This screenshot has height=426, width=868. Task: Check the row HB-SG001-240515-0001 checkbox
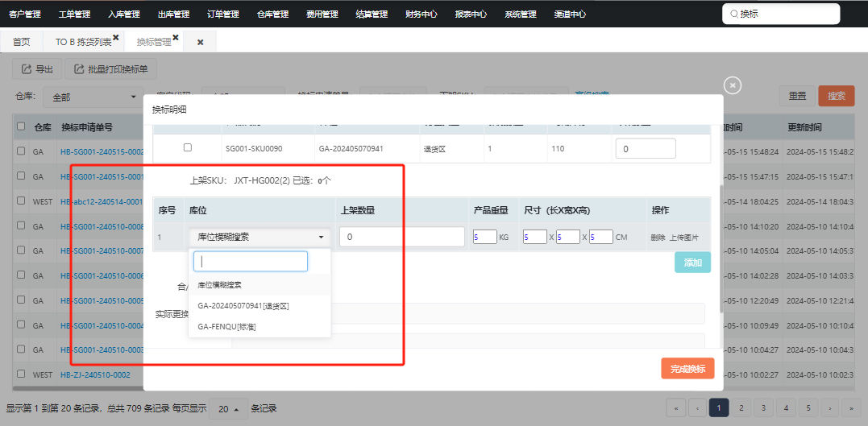(21, 176)
